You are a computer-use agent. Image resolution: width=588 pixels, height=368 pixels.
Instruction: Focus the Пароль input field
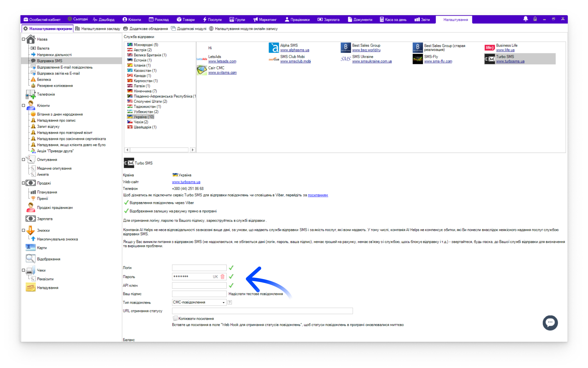[199, 276]
